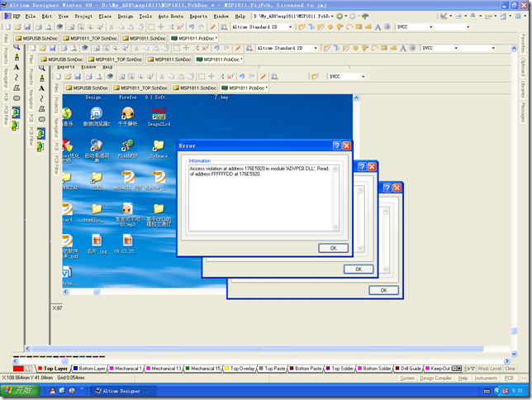The height and width of the screenshot is (400, 532).
Task: Select the Interactive Route Connections tool
Action: coord(302,26)
